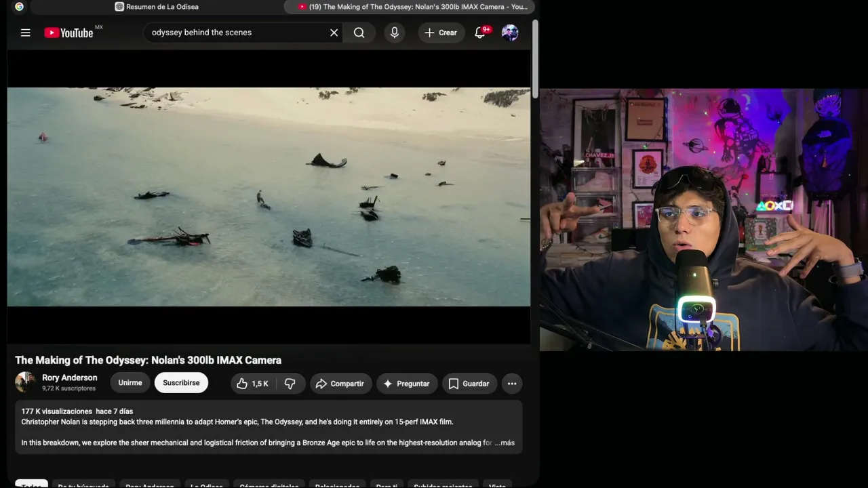Open the three-dot more actions menu
This screenshot has height=488, width=868.
512,384
